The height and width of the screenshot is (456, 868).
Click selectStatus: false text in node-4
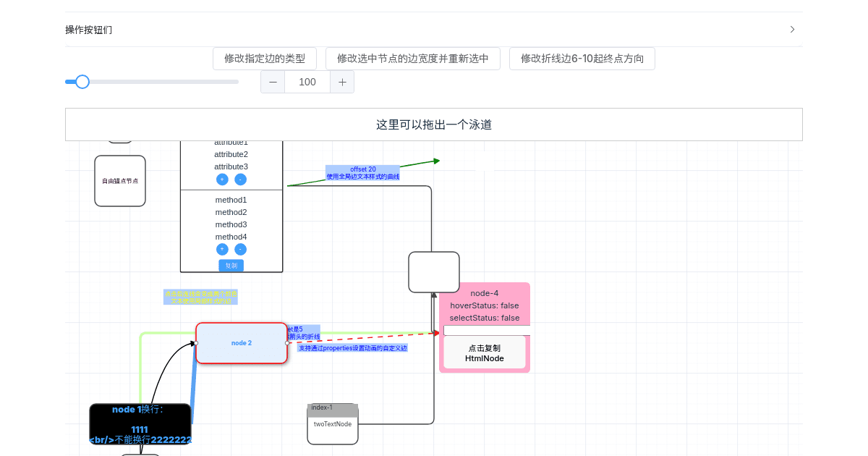(485, 318)
